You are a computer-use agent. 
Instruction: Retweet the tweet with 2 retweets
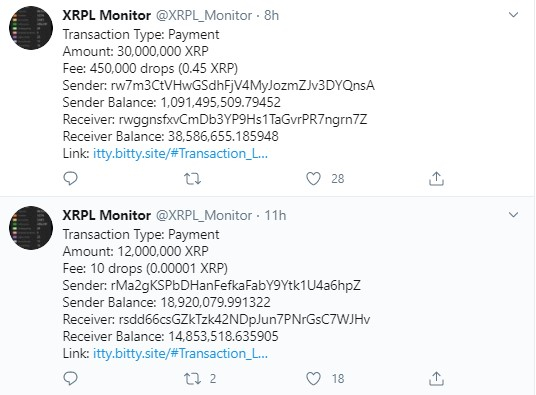click(x=192, y=379)
